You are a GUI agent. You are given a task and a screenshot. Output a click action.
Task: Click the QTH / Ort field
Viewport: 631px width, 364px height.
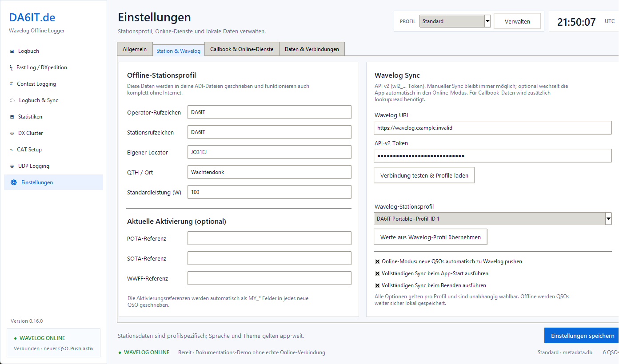click(269, 172)
